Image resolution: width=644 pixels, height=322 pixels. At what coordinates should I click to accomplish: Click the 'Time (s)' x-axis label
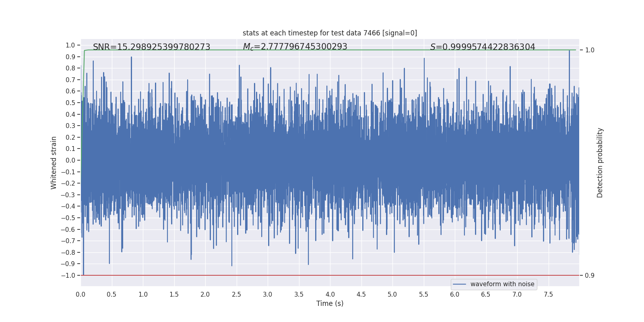click(330, 303)
